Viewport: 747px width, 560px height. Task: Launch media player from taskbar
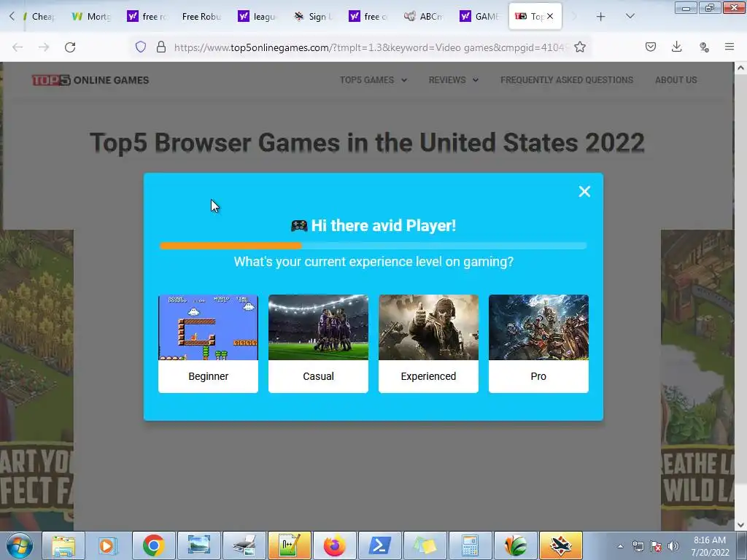pos(107,545)
